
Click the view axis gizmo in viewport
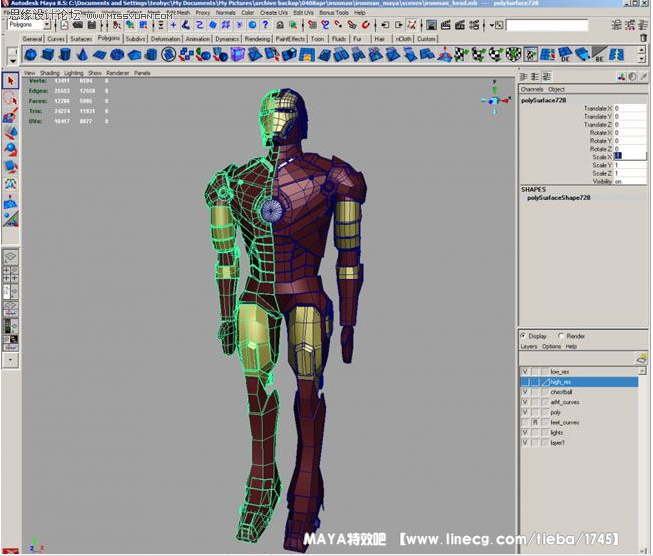(x=494, y=99)
